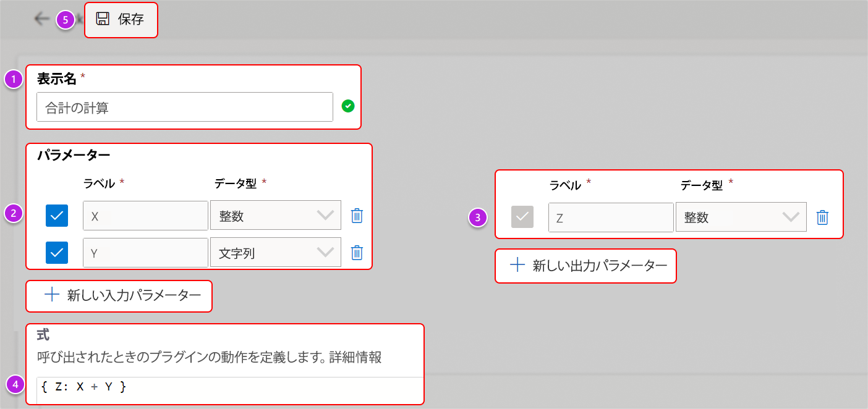Click the save floppy disk icon
Image resolution: width=868 pixels, height=409 pixels.
[x=101, y=19]
